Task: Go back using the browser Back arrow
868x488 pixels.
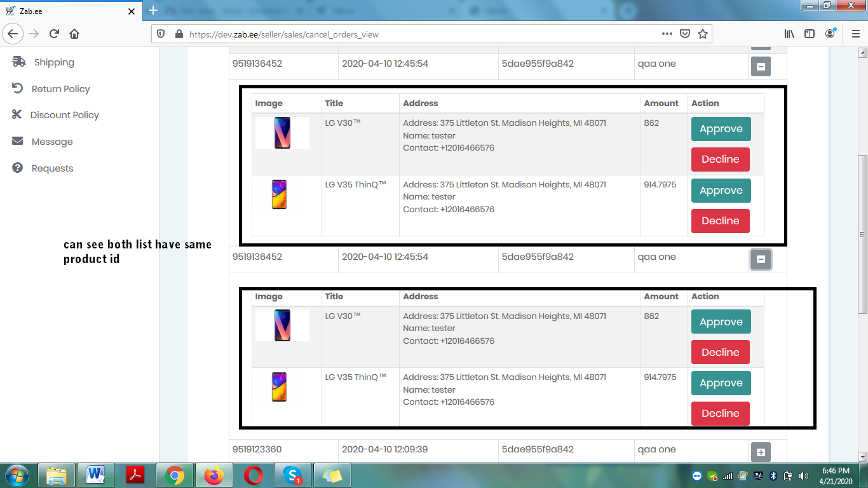Action: click(x=13, y=34)
